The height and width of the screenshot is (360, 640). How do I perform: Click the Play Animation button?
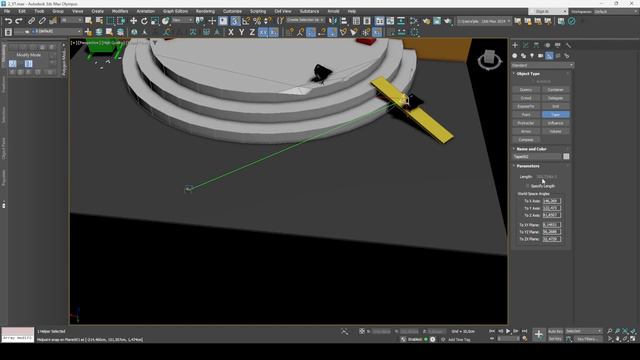pos(508,331)
